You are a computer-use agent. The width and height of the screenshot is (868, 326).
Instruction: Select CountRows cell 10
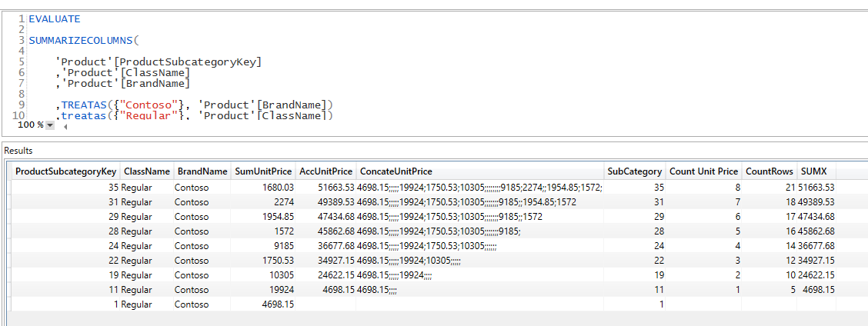point(769,275)
